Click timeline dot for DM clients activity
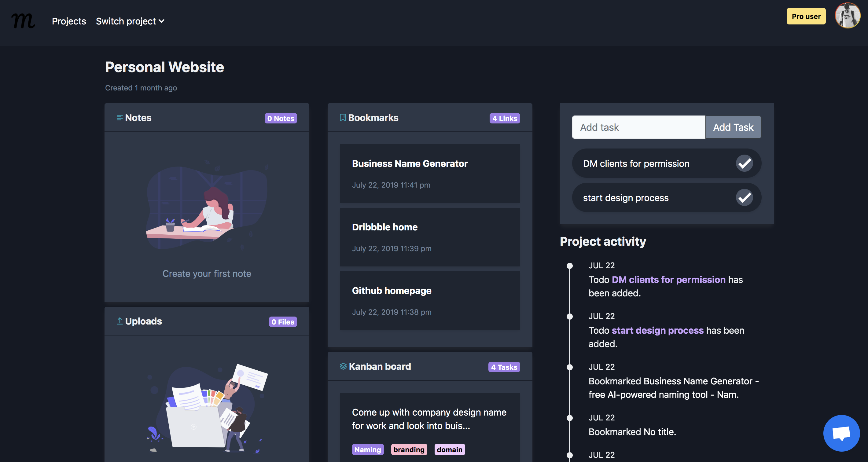Image resolution: width=868 pixels, height=462 pixels. [x=569, y=266]
